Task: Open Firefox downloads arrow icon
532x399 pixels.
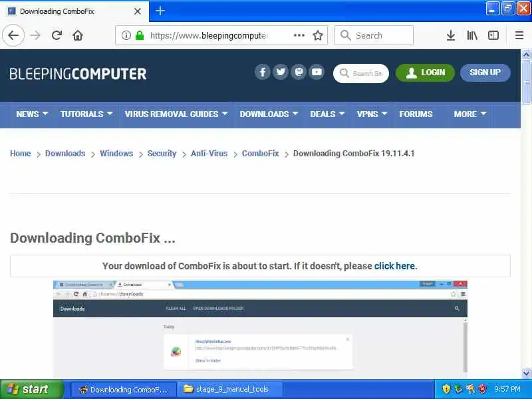Action: coord(451,35)
